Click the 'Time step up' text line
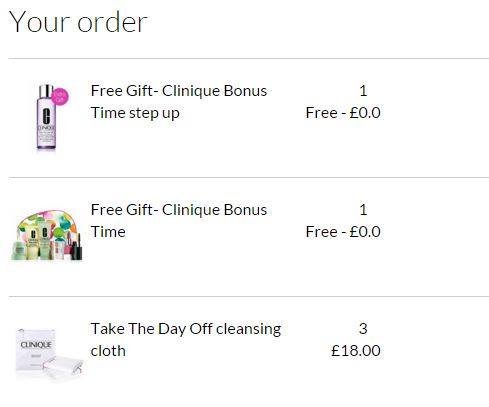The height and width of the screenshot is (407, 489). pos(135,113)
